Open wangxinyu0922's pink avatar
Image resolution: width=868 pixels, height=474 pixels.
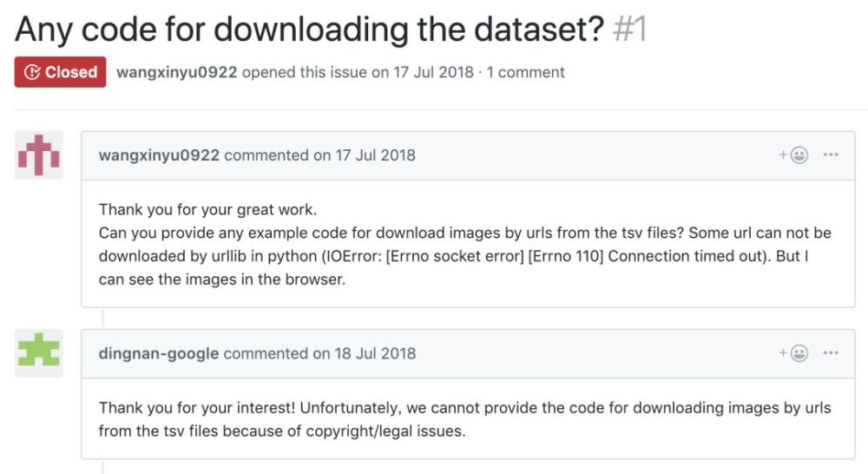click(39, 155)
